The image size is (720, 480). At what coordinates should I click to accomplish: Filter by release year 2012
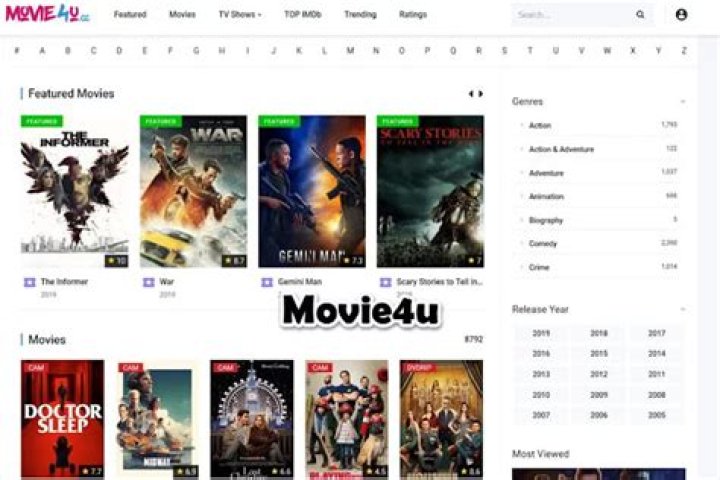[x=599, y=374]
